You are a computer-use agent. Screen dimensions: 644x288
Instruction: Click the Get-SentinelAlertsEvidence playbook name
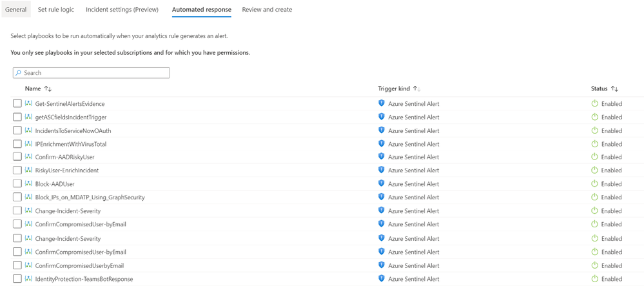point(70,104)
